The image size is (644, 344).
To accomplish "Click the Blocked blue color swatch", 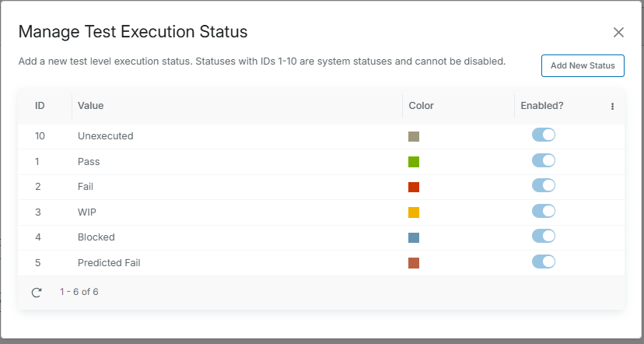I will tap(414, 237).
